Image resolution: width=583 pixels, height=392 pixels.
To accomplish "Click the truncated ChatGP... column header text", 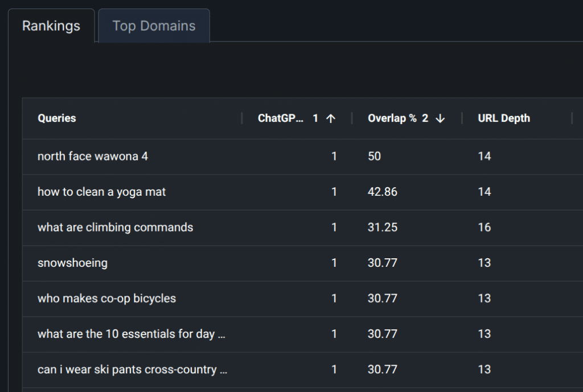I will click(281, 118).
